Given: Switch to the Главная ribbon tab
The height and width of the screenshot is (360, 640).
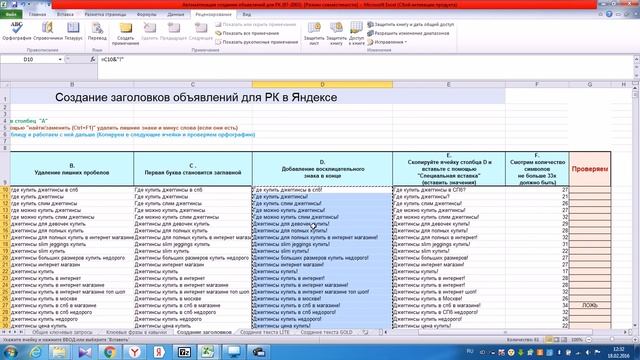Looking at the screenshot, I should 38,14.
